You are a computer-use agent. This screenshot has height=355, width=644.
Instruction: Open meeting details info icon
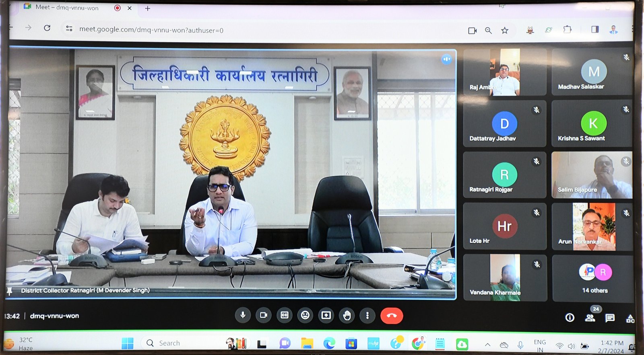coord(570,318)
